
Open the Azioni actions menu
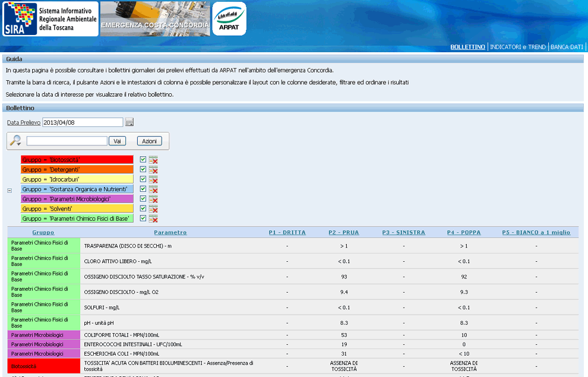149,141
